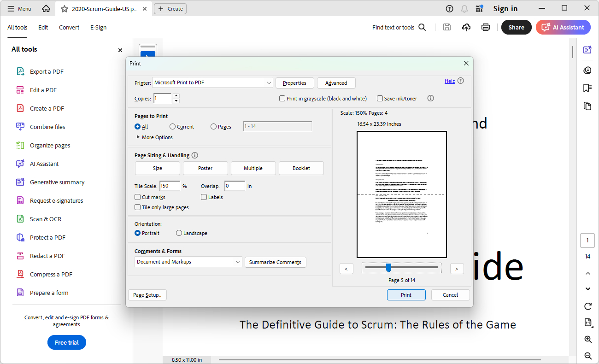
Task: Click the Scan & OCR tool icon
Action: [x=20, y=219]
